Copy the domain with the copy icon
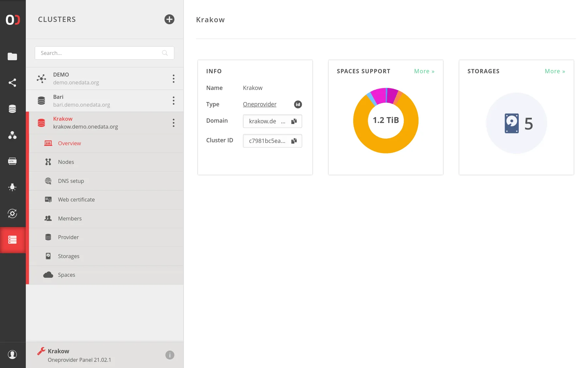 click(294, 121)
